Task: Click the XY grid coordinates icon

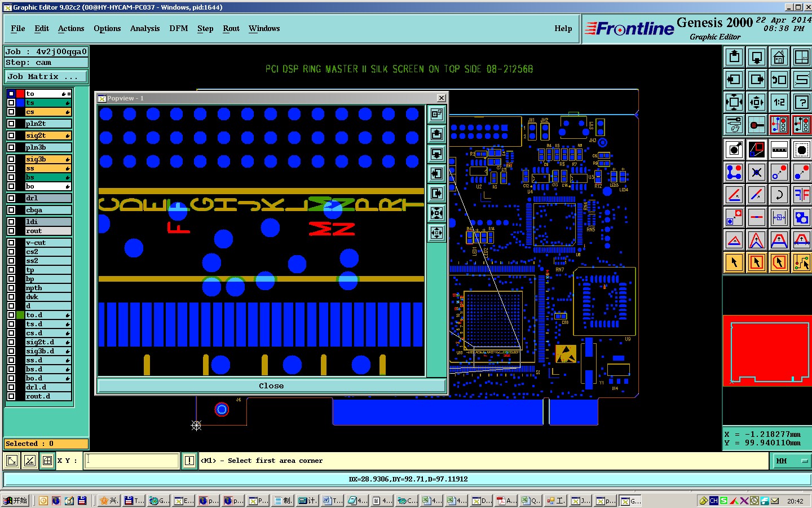Action: pos(802,57)
